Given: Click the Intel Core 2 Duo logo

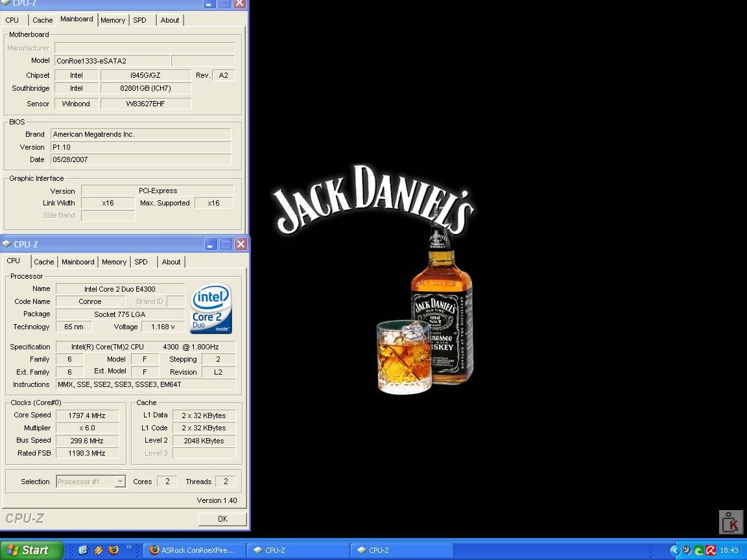Looking at the screenshot, I should click(x=211, y=308).
